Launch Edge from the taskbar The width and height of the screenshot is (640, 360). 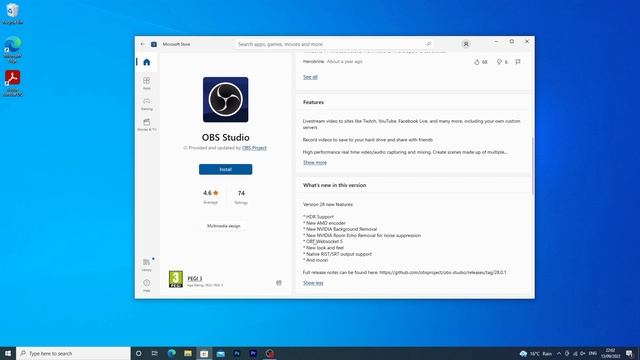[171, 353]
